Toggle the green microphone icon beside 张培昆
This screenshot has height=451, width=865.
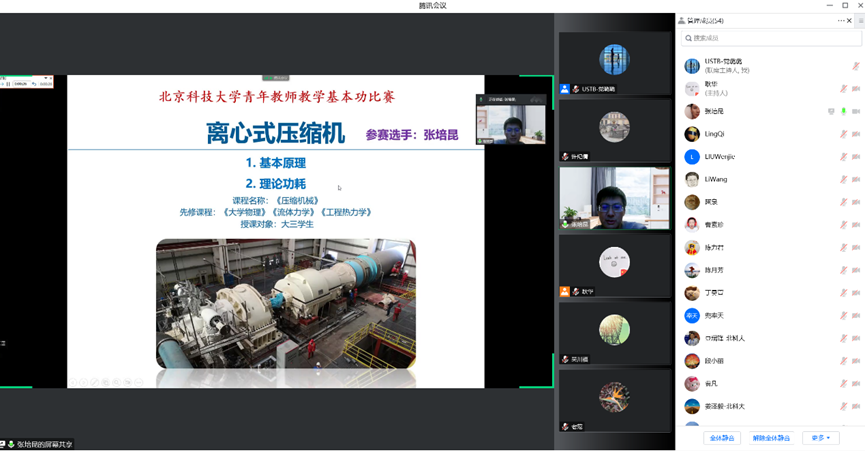pos(843,112)
